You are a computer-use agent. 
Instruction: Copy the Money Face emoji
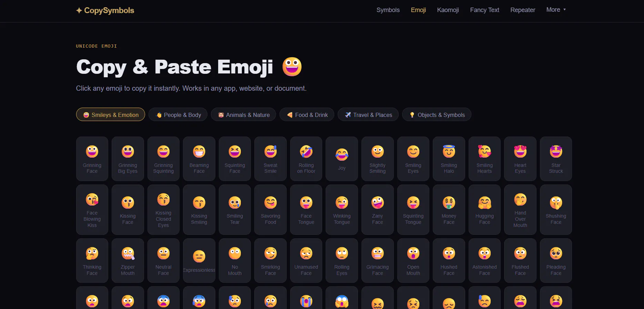click(x=449, y=210)
